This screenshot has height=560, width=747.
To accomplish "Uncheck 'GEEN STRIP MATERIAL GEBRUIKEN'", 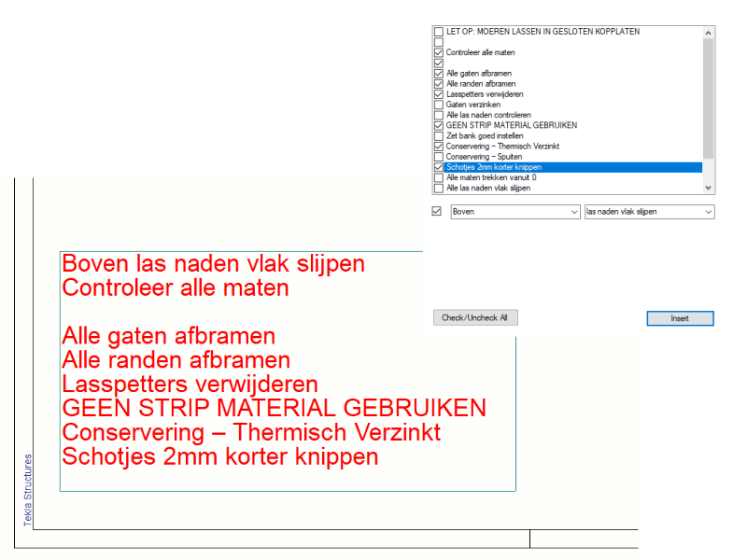I will click(x=439, y=126).
